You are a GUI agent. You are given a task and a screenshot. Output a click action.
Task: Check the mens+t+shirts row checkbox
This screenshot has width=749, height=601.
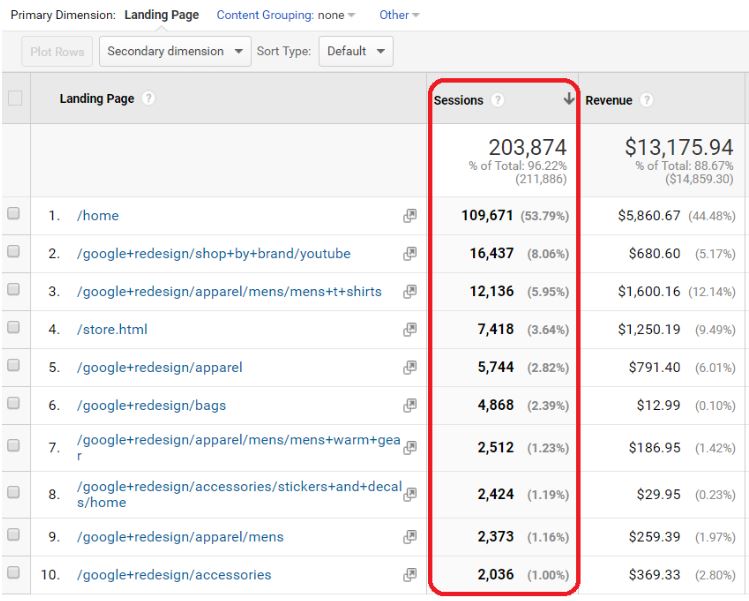pos(13,289)
